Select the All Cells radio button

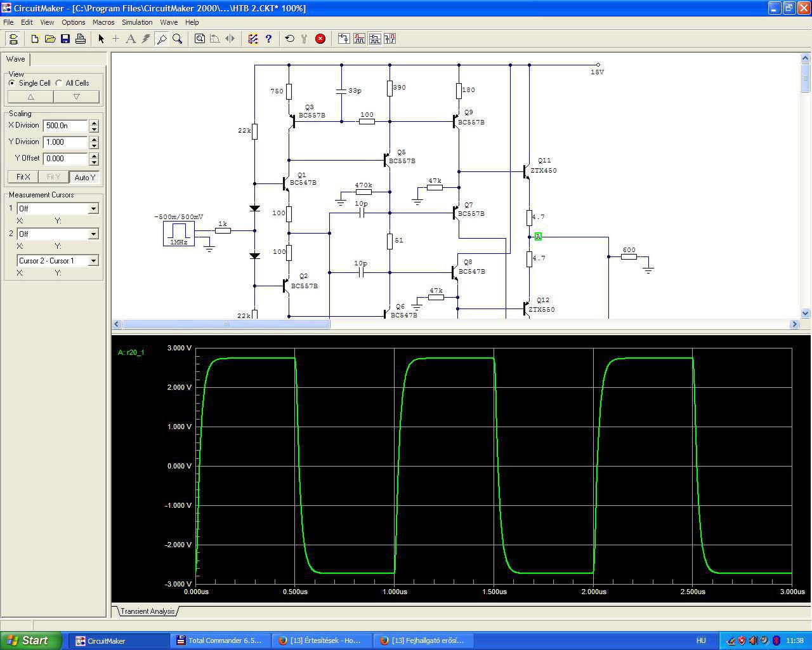[x=59, y=83]
